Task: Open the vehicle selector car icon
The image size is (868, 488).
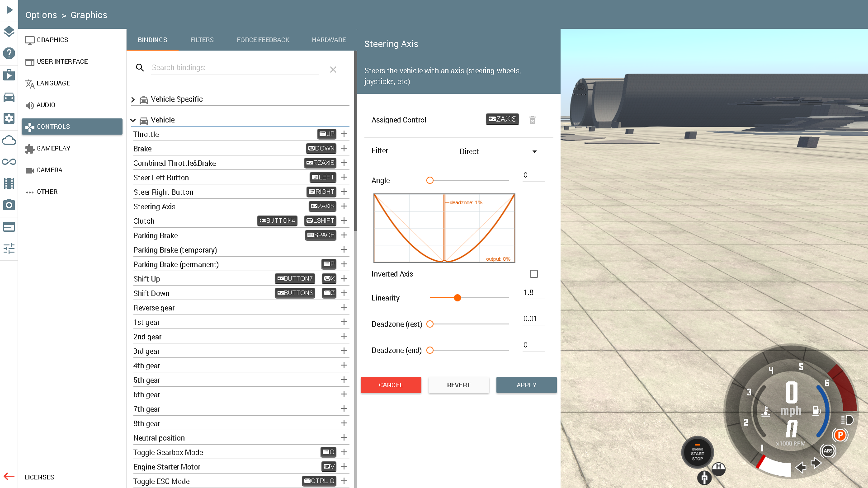Action: click(x=9, y=97)
